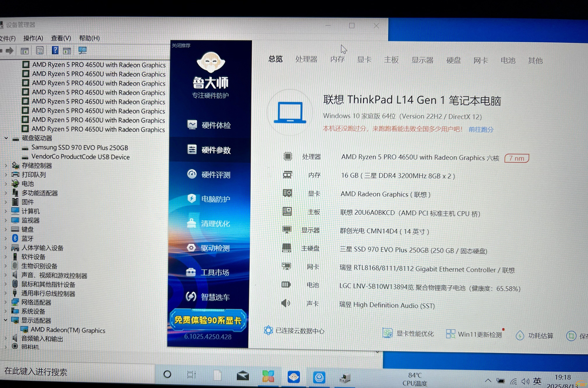Open Task View on the taskbar
The height and width of the screenshot is (388, 588).
191,375
